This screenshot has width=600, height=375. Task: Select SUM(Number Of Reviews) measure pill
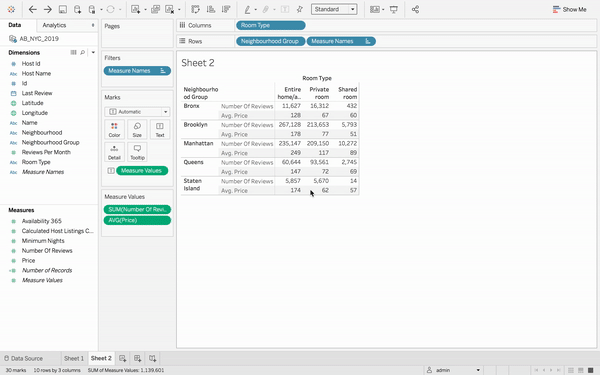pos(137,210)
